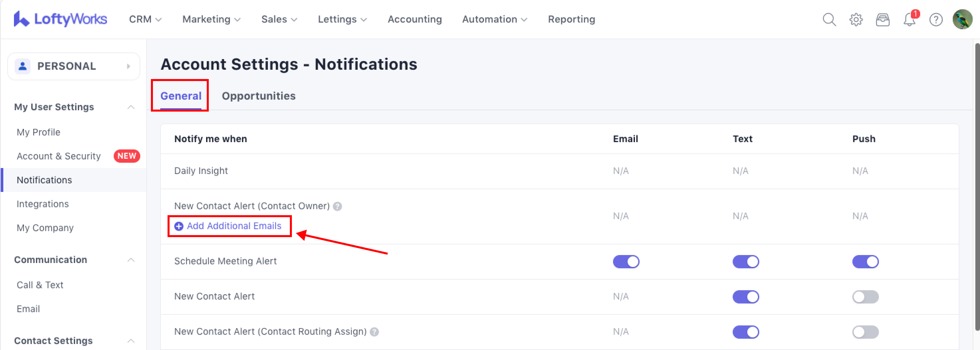Image resolution: width=980 pixels, height=350 pixels.
Task: Open the Accounting menu item
Action: pyautogui.click(x=414, y=19)
